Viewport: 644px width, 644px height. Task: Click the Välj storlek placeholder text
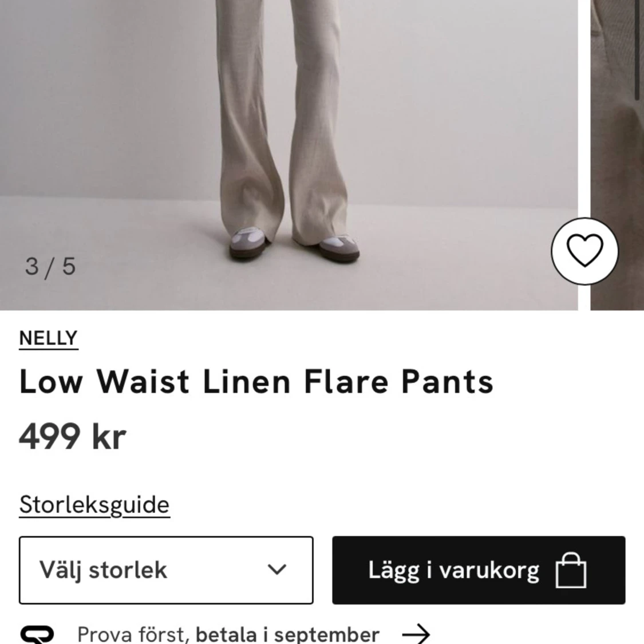103,571
